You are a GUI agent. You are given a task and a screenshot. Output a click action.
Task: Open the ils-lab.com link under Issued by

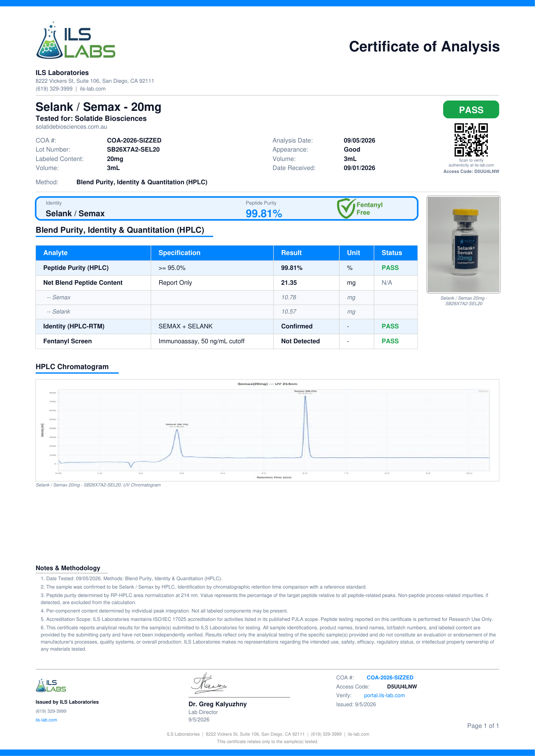(x=46, y=720)
